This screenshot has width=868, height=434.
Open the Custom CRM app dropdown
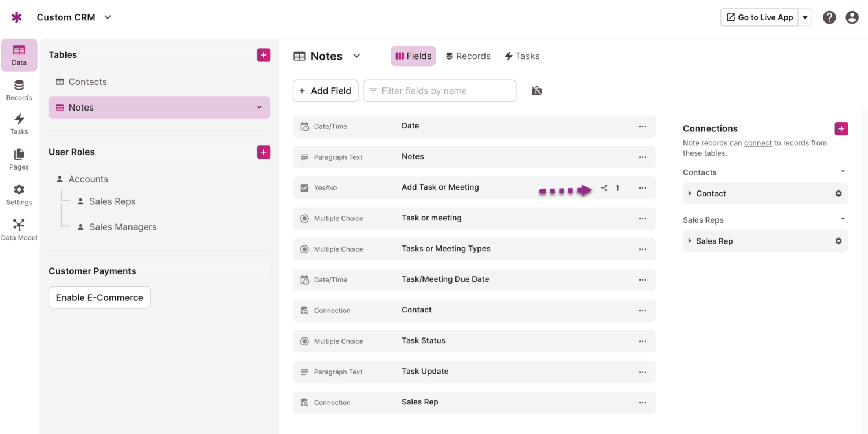tap(108, 17)
